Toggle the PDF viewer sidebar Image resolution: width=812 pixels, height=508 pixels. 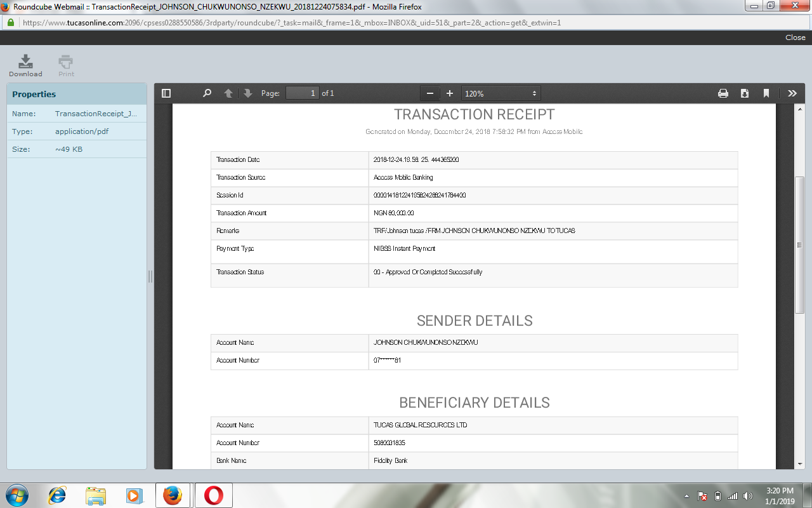(x=166, y=93)
